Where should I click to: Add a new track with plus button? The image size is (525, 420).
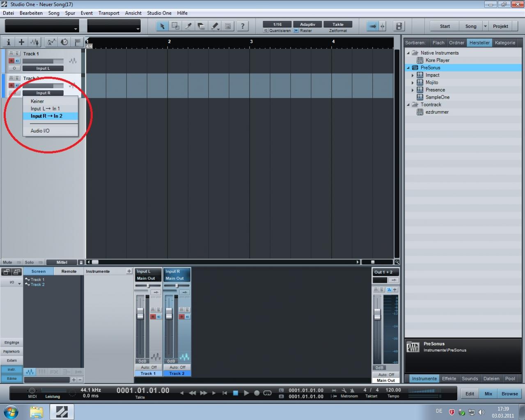coord(21,42)
